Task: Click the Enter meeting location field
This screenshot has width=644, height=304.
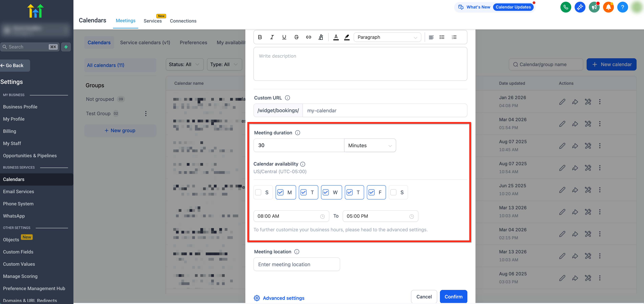Action: (x=296, y=265)
